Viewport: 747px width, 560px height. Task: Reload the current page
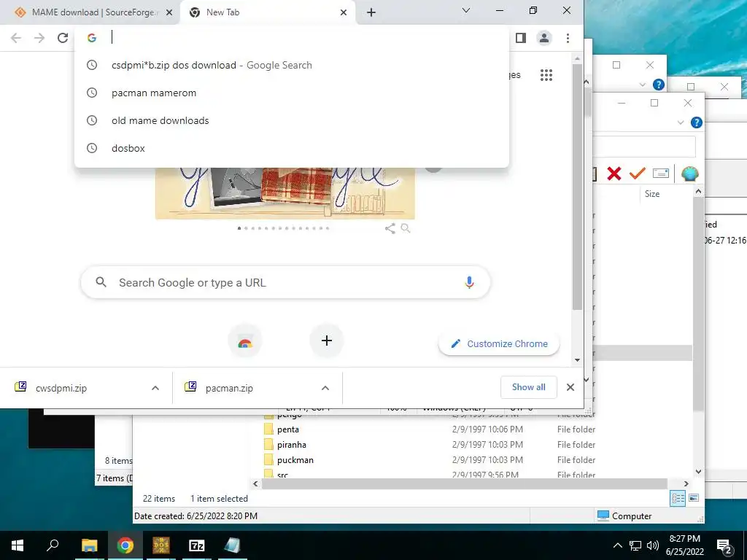click(x=63, y=38)
